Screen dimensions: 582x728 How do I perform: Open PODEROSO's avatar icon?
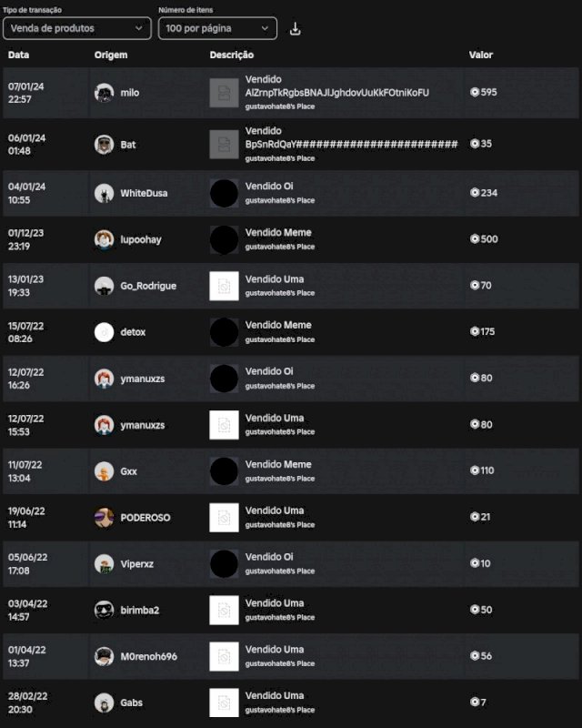[104, 518]
